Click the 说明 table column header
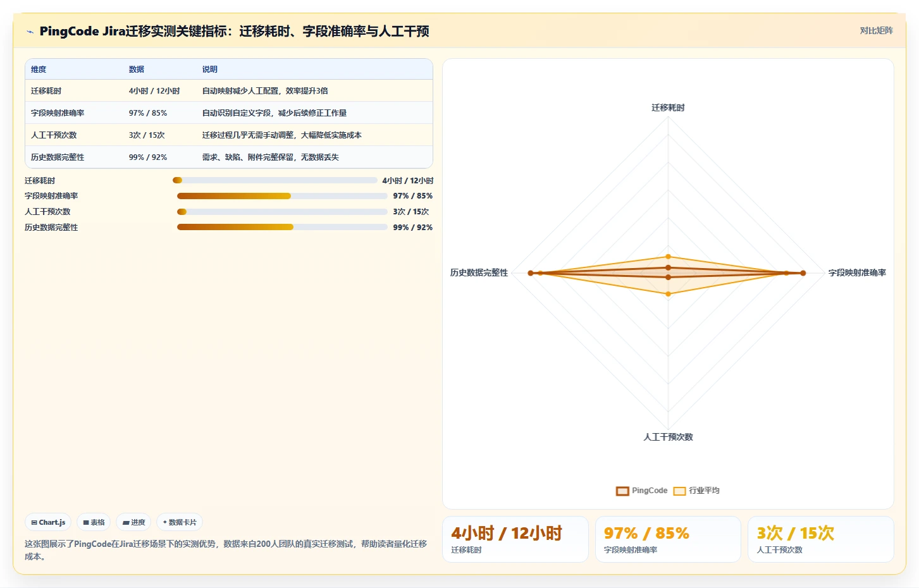 (210, 70)
